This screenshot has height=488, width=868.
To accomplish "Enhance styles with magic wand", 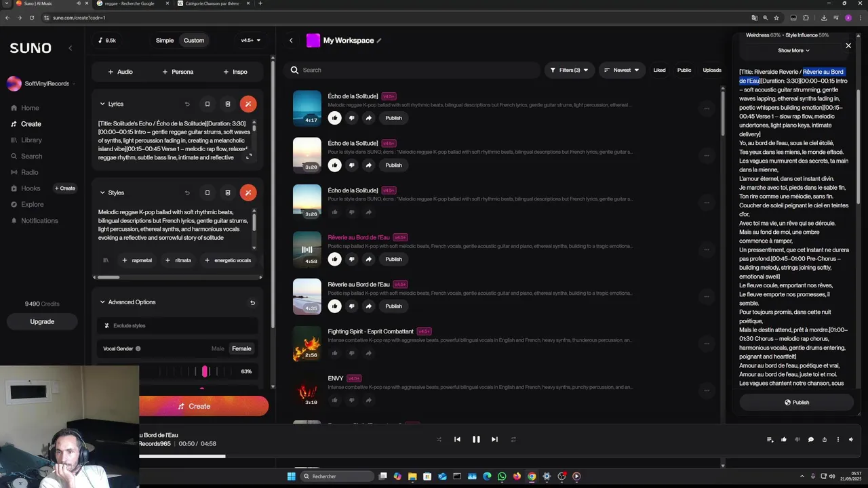I will (248, 192).
